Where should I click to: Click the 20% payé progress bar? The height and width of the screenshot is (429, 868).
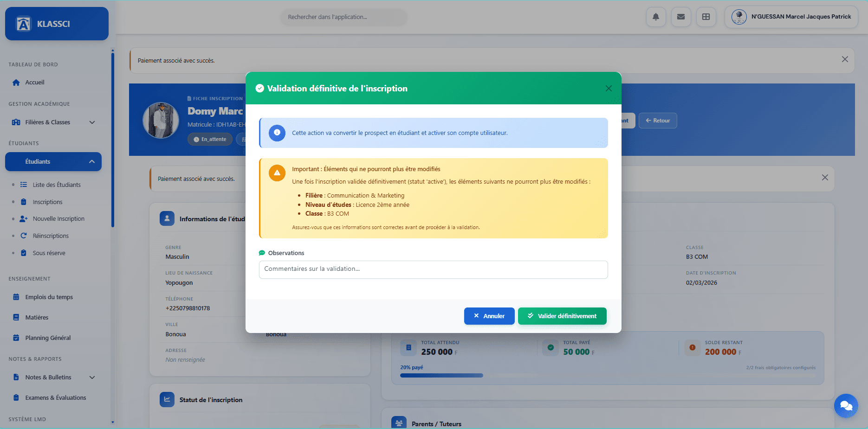coord(608,375)
